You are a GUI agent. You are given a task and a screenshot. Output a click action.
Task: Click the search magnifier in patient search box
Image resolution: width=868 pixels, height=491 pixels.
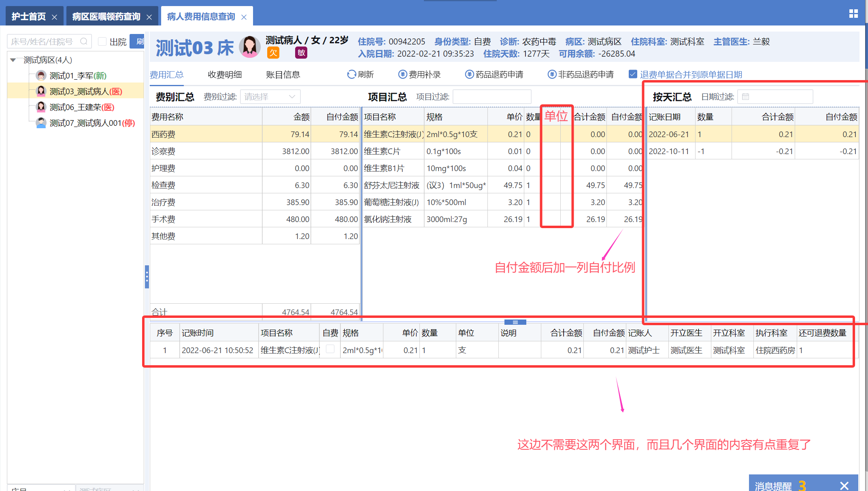(x=84, y=41)
